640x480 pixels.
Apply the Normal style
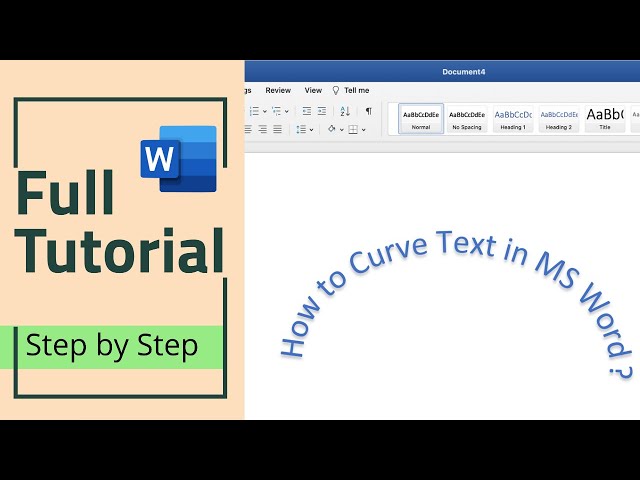click(x=421, y=118)
